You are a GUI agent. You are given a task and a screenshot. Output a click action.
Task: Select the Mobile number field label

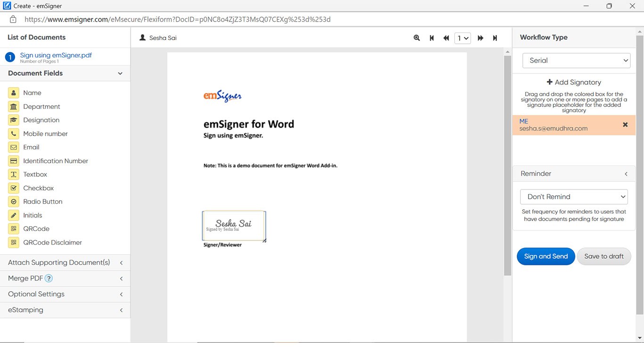pyautogui.click(x=46, y=134)
